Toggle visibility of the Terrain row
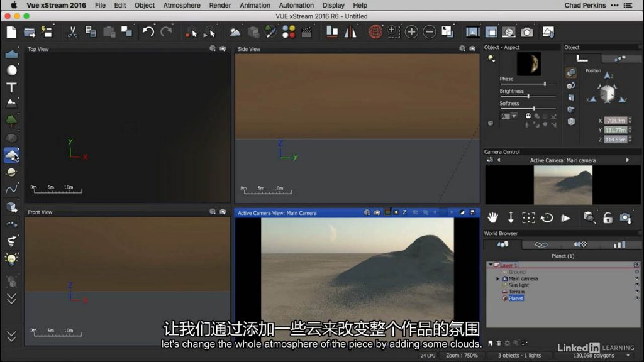 pos(636,292)
